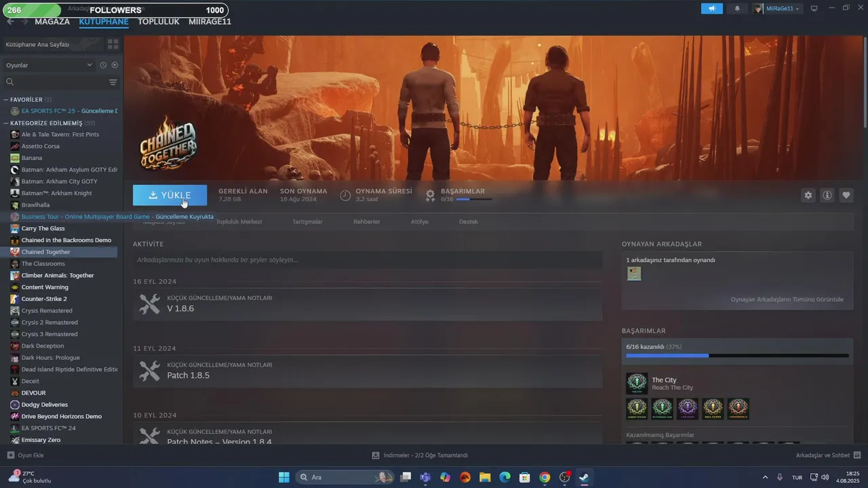Open the Friends and Chat icon
Viewport: 868px width, 488px height.
tap(857, 455)
